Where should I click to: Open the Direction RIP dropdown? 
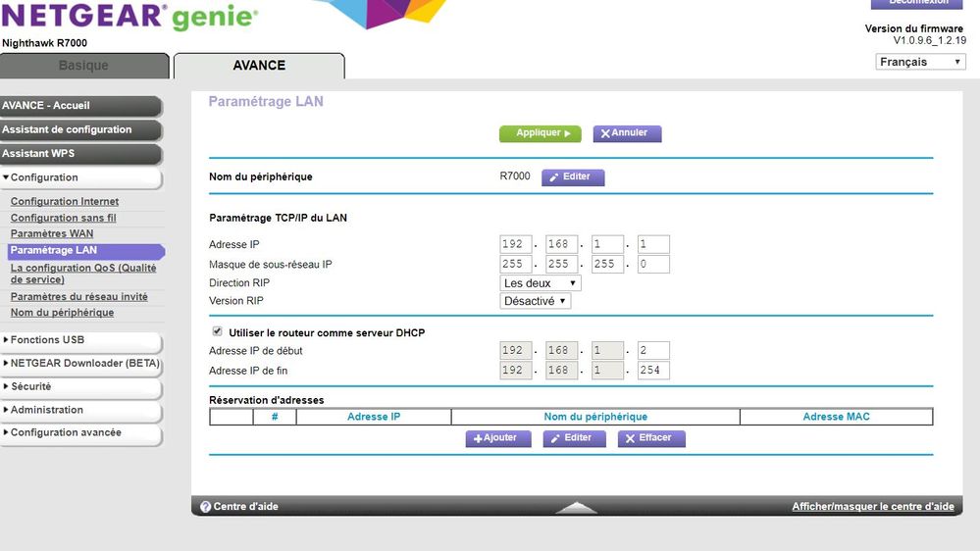point(540,283)
